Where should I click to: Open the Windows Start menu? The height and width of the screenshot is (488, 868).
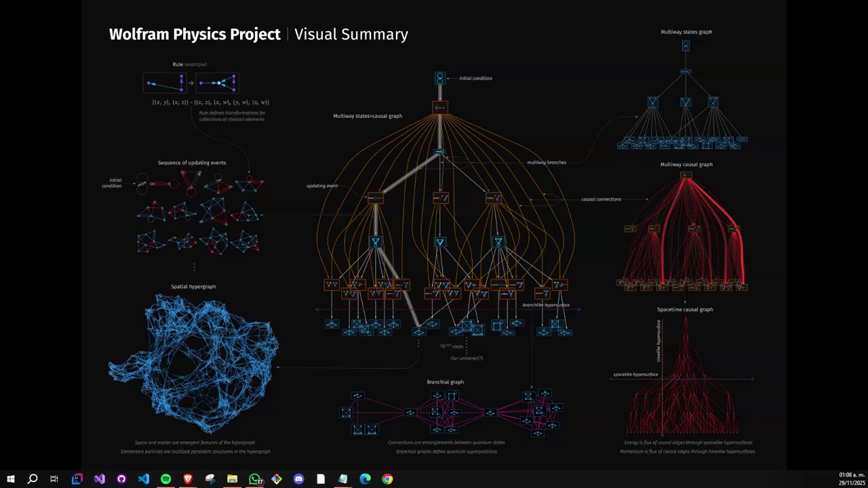pos(10,479)
